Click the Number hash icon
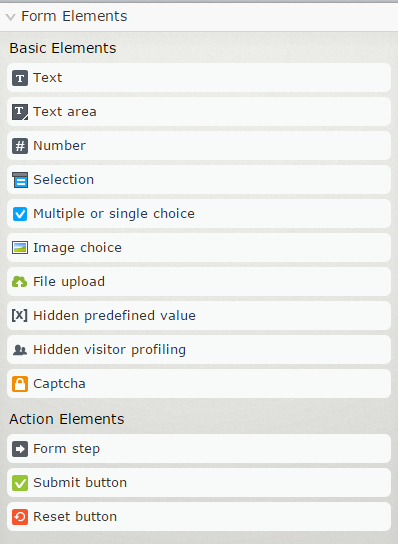The image size is (398, 544). pos(20,146)
